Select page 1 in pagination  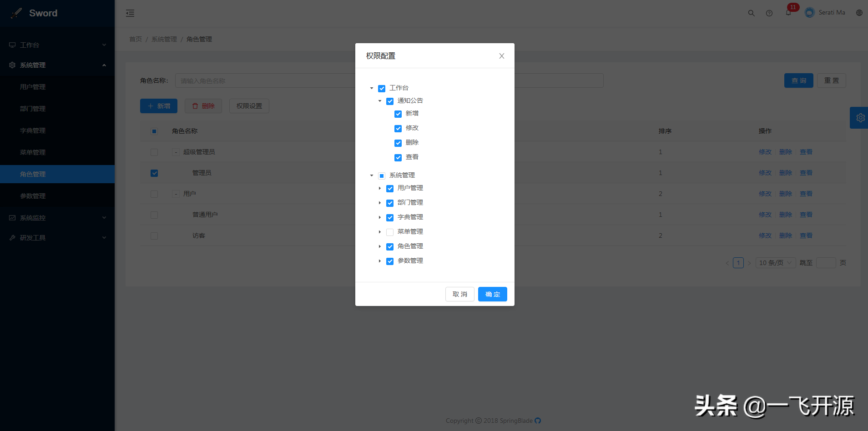(x=738, y=263)
